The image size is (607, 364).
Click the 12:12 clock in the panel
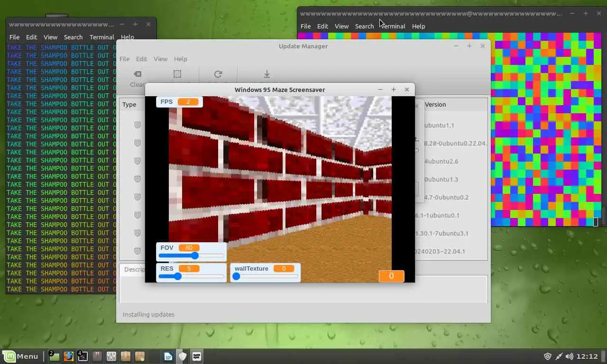(588, 356)
